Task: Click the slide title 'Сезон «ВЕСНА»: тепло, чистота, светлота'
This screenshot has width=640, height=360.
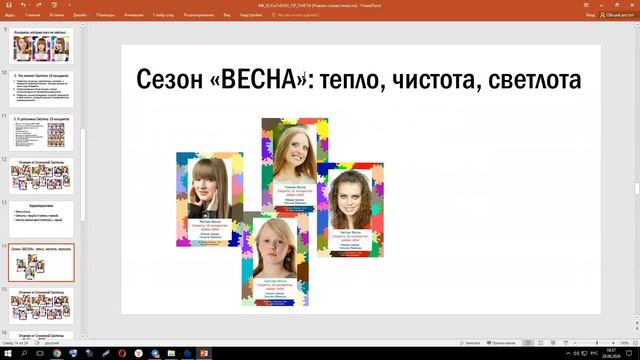Action: 358,79
